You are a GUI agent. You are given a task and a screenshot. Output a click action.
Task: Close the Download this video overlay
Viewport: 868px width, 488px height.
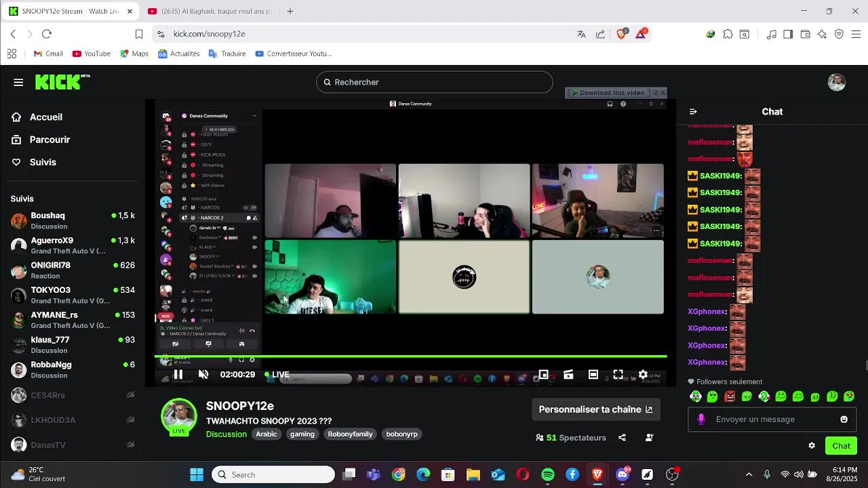click(663, 93)
